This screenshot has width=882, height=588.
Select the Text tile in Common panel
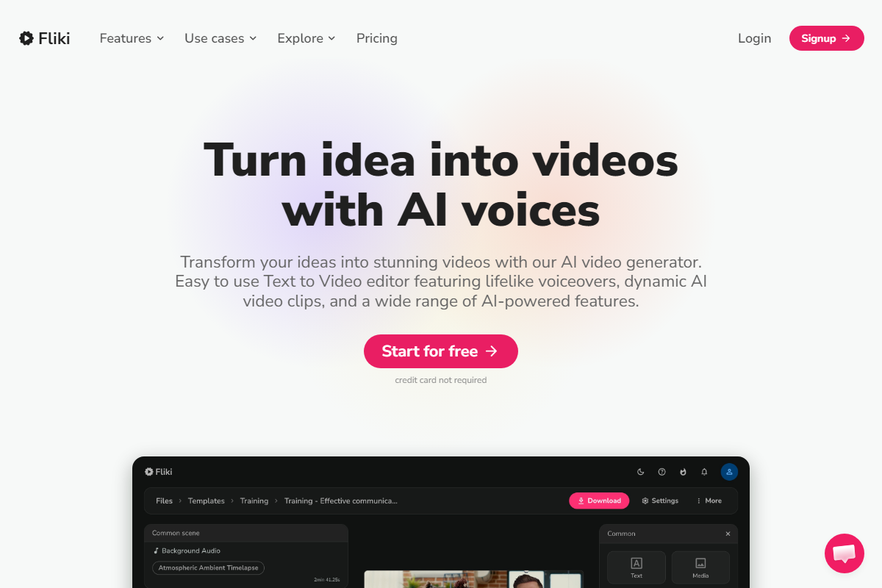[637, 567]
